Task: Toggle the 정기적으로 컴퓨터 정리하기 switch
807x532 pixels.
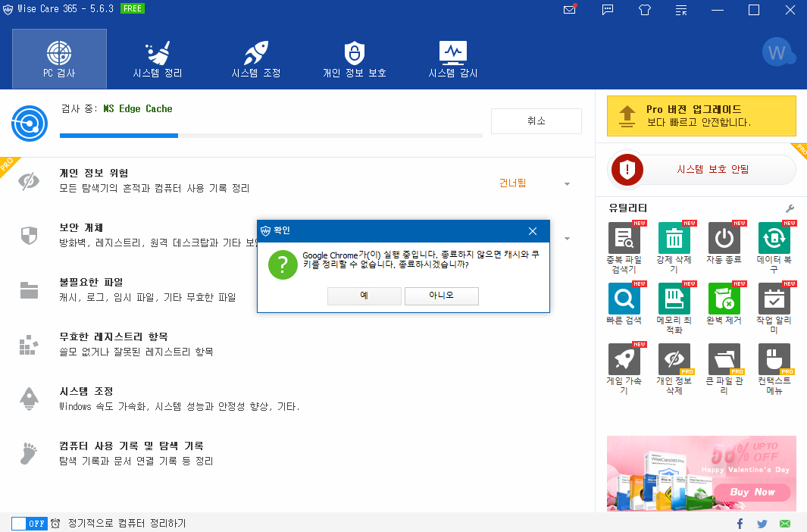Action: tap(30, 523)
